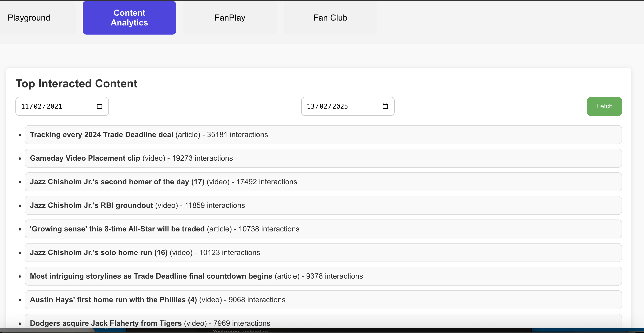Click the Top Interacted Content heading
Viewport: 644px width, 333px height.
pyautogui.click(x=76, y=83)
